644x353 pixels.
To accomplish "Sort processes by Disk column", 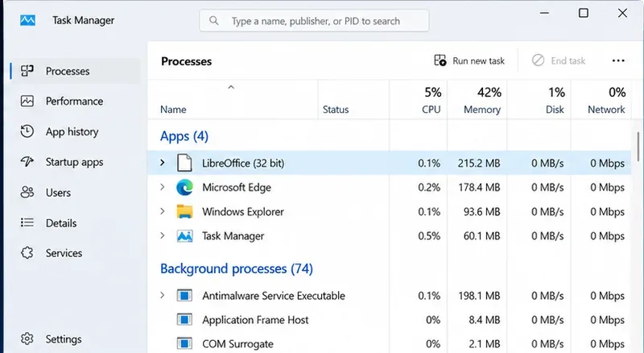I will coord(539,100).
